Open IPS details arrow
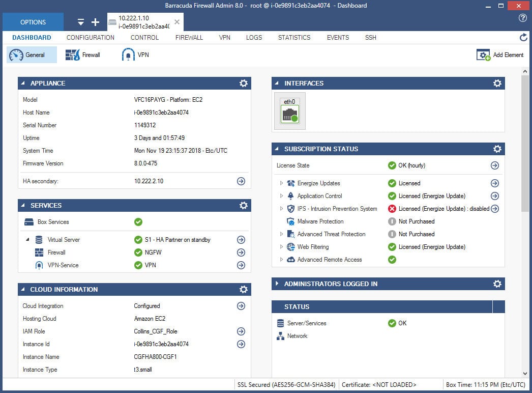 click(495, 209)
